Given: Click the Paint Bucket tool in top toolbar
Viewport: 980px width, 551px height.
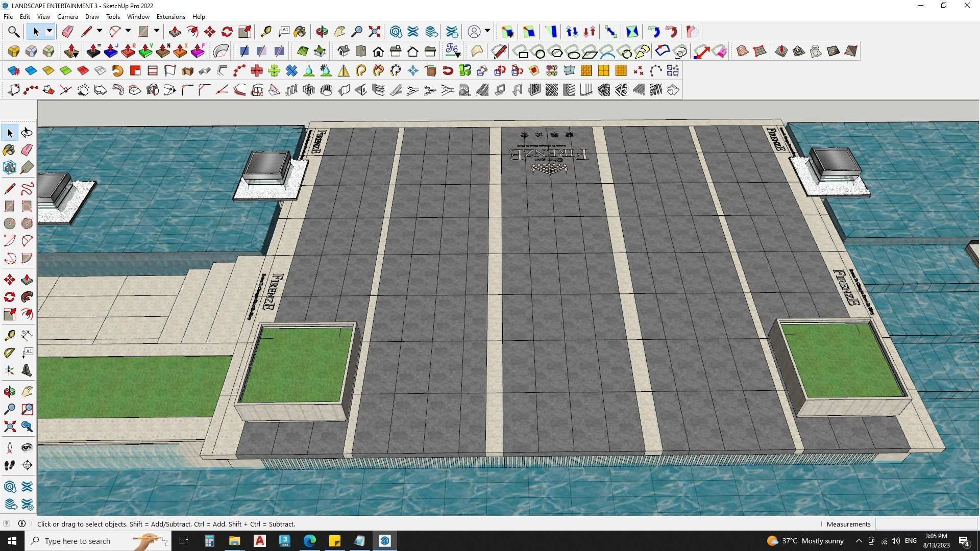Looking at the screenshot, I should point(300,32).
